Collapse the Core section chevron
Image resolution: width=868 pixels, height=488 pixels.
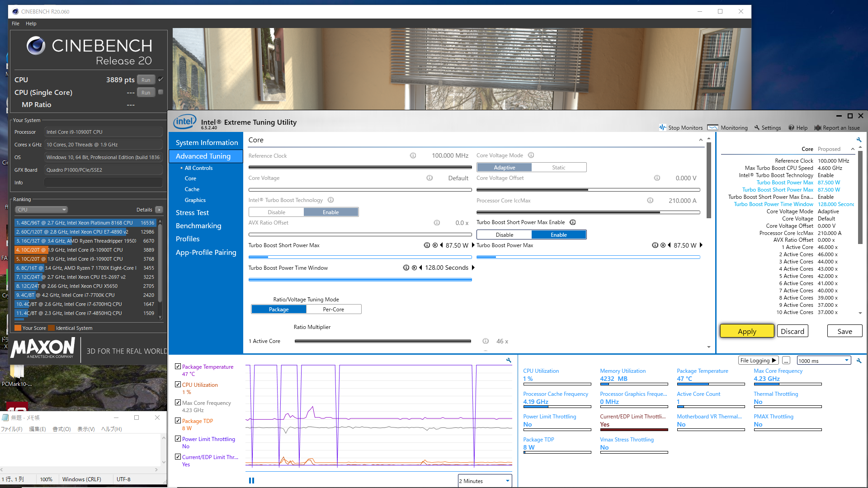(x=701, y=140)
